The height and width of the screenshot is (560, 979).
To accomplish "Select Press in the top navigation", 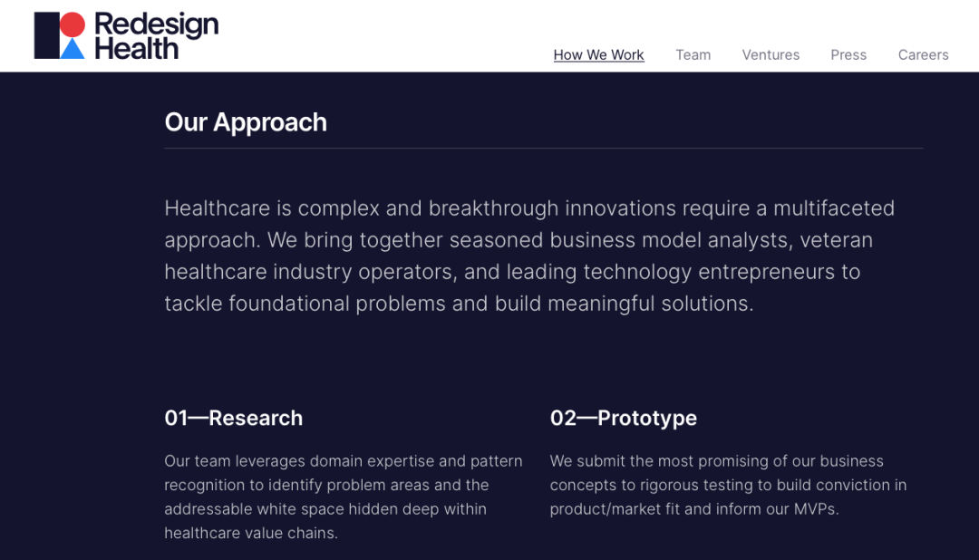I will click(848, 54).
